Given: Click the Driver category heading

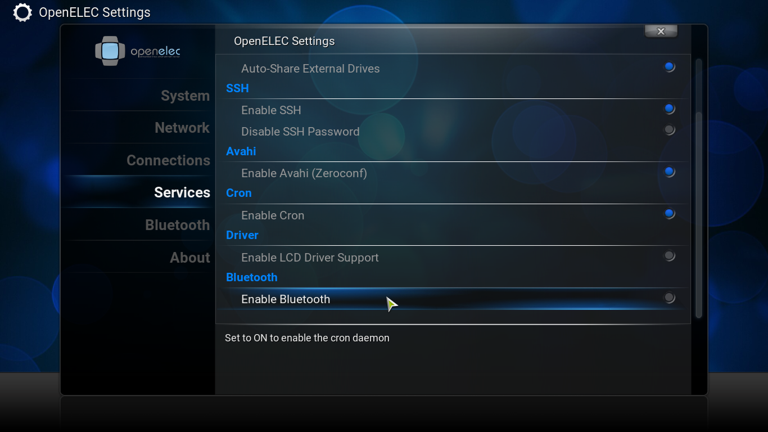Looking at the screenshot, I should (x=242, y=235).
